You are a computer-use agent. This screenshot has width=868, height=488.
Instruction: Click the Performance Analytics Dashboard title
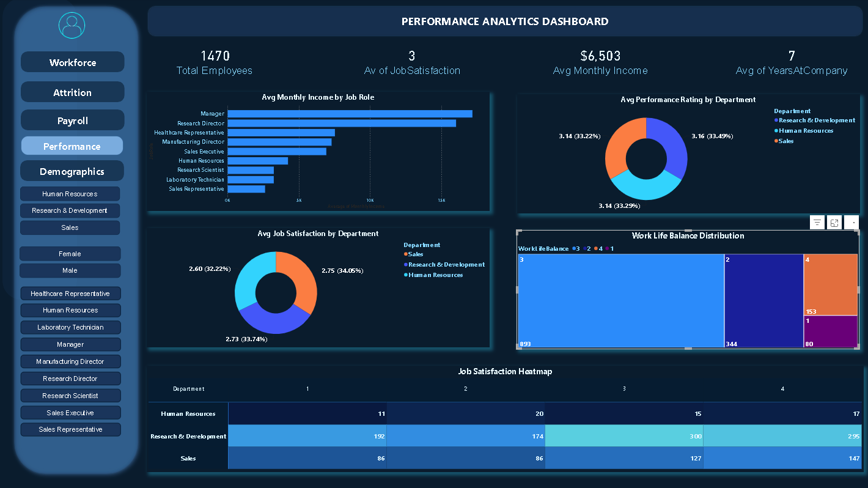tap(505, 21)
